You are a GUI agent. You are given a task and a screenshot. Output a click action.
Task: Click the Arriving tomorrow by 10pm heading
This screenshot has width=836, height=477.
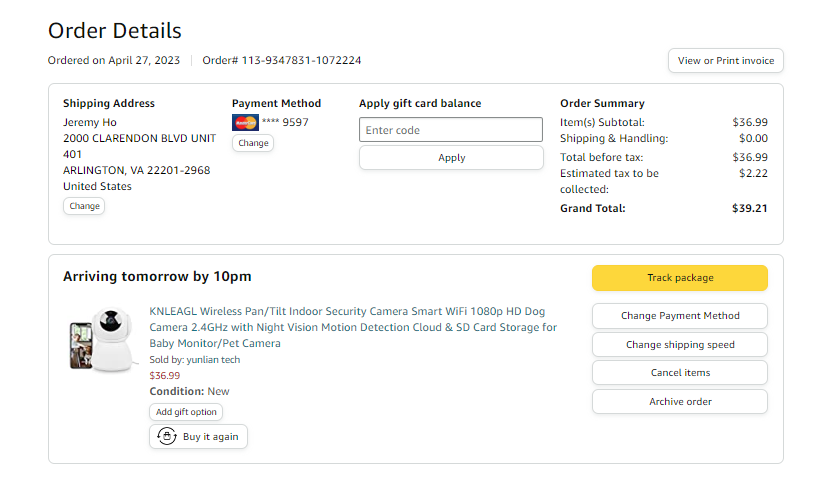point(157,276)
